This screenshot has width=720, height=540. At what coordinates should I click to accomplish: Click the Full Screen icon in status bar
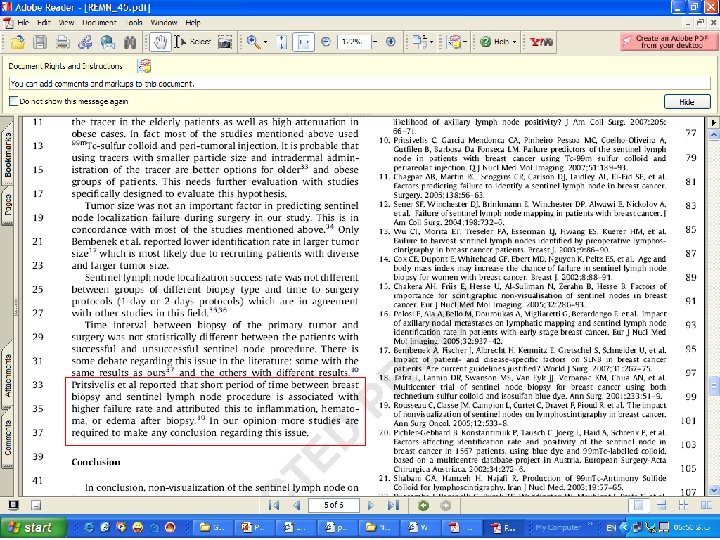[13, 506]
